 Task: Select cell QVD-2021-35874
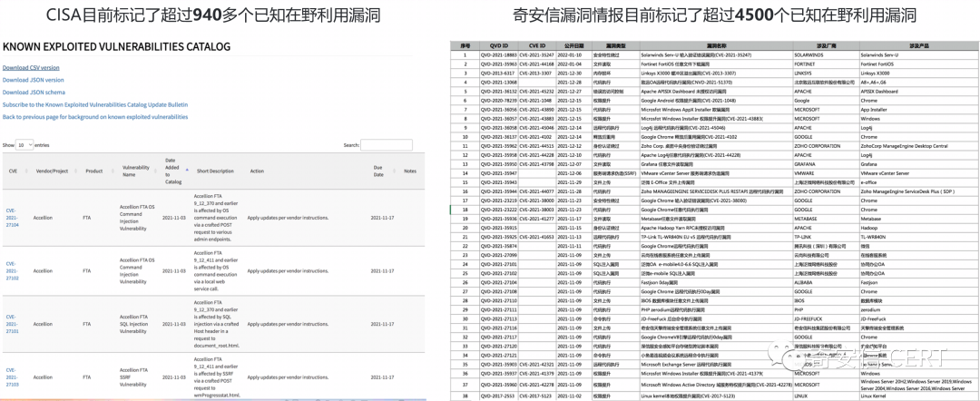499,246
